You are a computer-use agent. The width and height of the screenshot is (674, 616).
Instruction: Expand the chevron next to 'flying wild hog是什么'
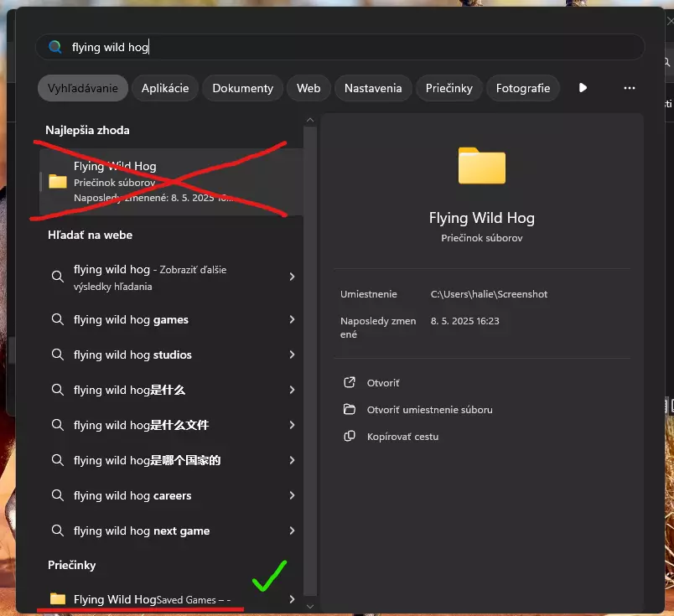tap(292, 390)
